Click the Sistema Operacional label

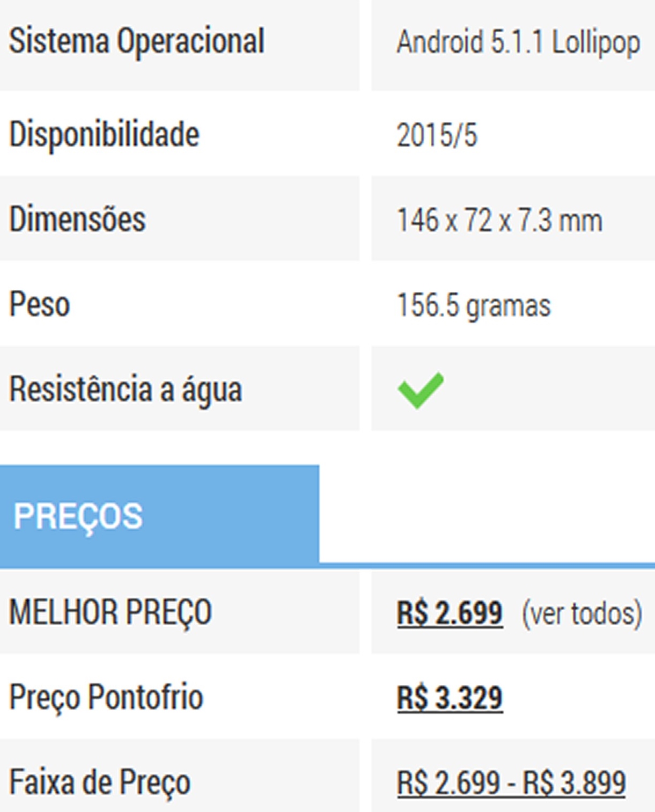click(x=137, y=41)
